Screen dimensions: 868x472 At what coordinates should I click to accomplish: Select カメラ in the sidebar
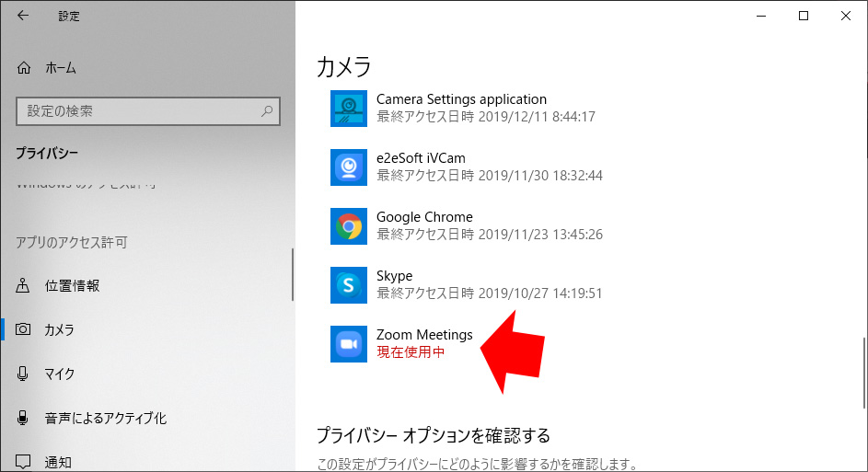click(60, 329)
